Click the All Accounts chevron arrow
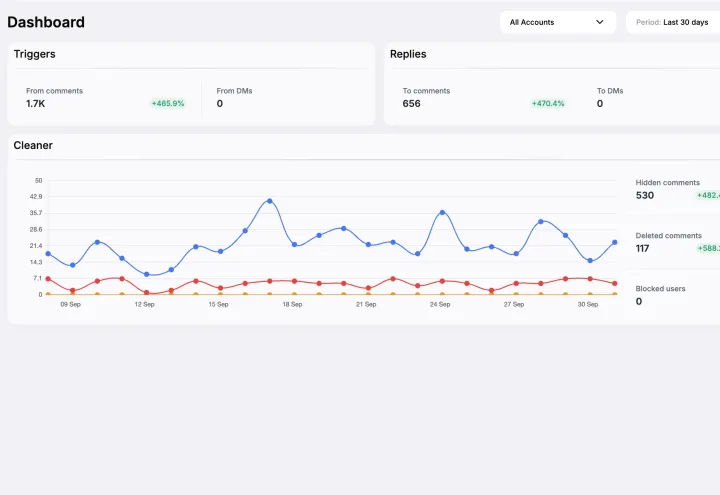This screenshot has height=495, width=720. pos(599,22)
